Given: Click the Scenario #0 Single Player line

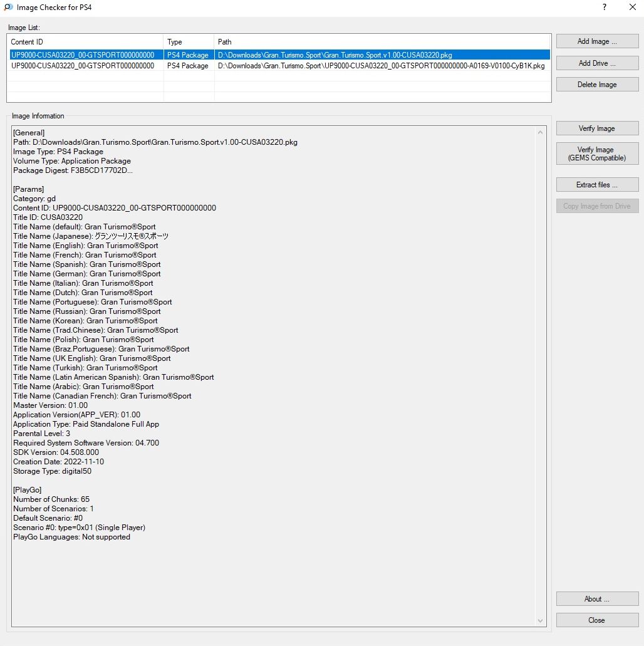Looking at the screenshot, I should tap(79, 528).
